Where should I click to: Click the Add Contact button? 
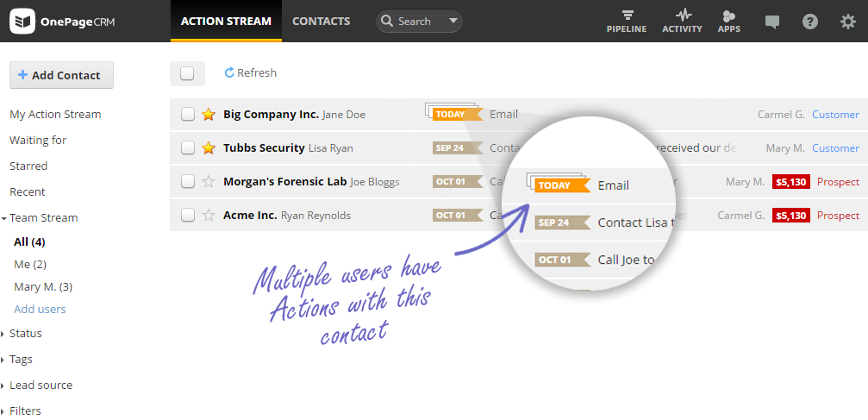[61, 75]
